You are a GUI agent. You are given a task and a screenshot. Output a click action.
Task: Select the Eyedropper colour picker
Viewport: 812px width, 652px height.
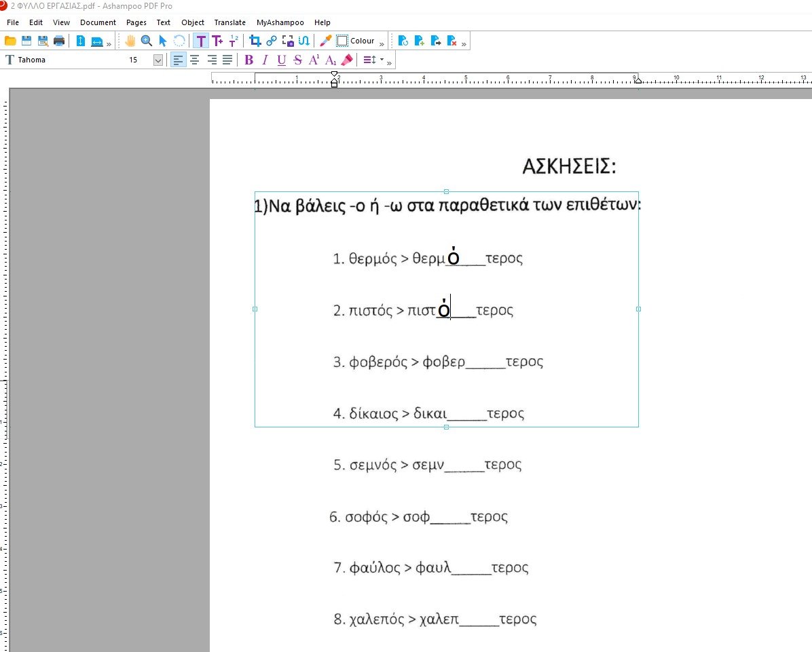point(325,41)
